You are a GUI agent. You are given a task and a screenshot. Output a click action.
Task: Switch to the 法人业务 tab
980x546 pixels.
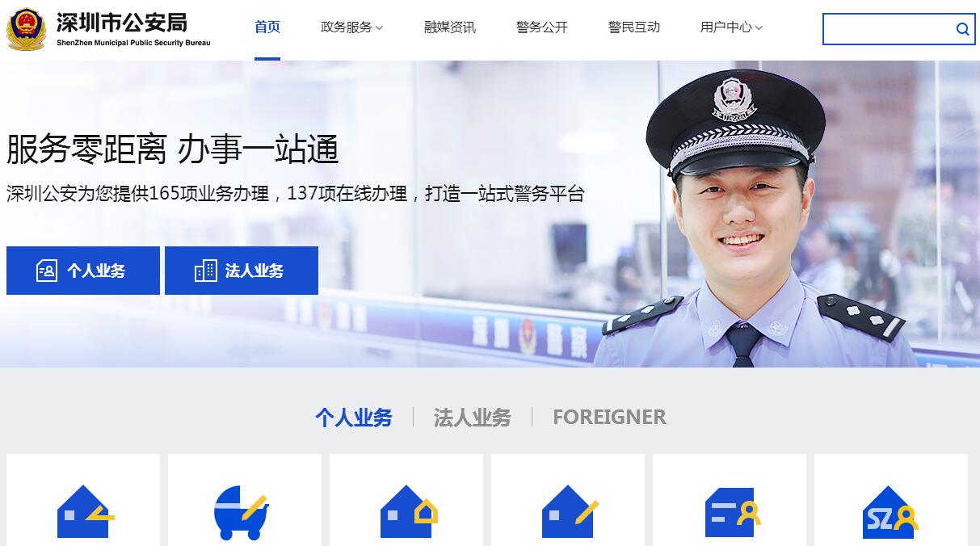473,418
